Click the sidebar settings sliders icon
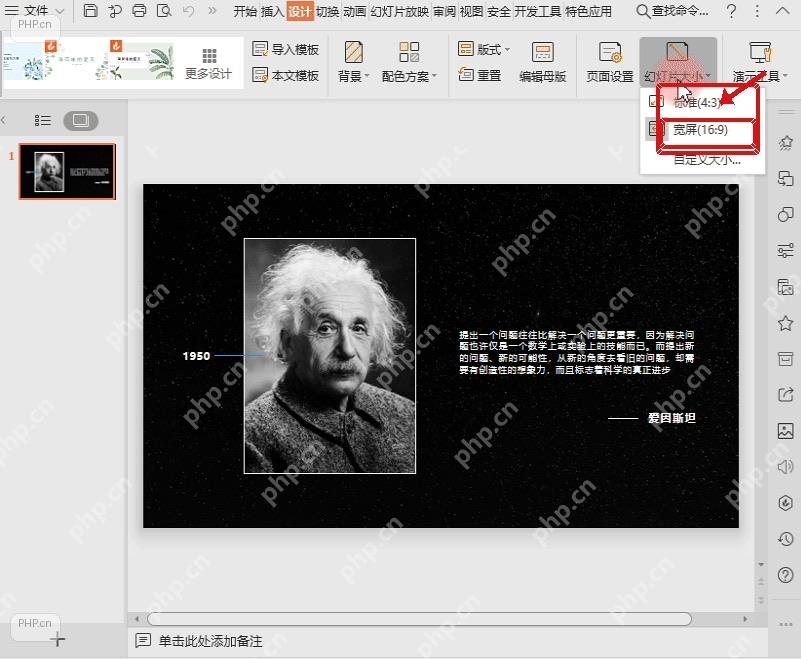The height and width of the screenshot is (659, 801). 786,250
